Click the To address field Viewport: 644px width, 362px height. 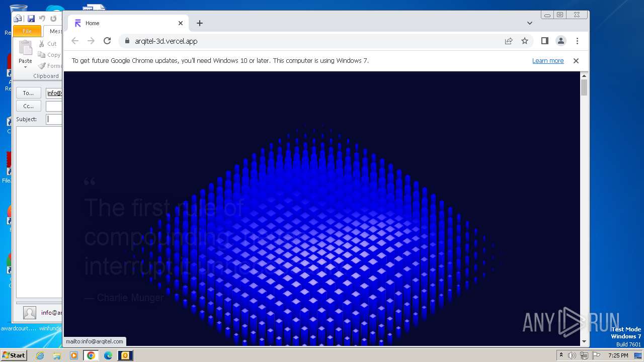coord(54,93)
